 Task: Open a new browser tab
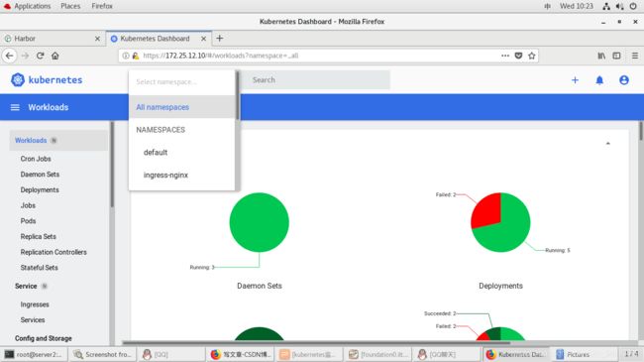coord(219,39)
